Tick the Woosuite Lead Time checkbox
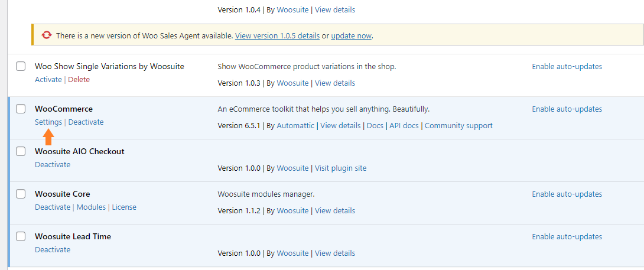 (21, 236)
